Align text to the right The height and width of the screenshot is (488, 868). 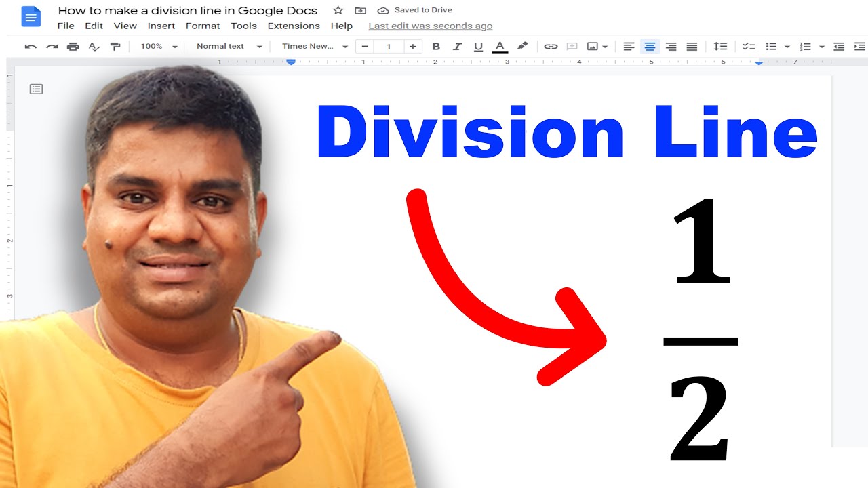click(671, 47)
